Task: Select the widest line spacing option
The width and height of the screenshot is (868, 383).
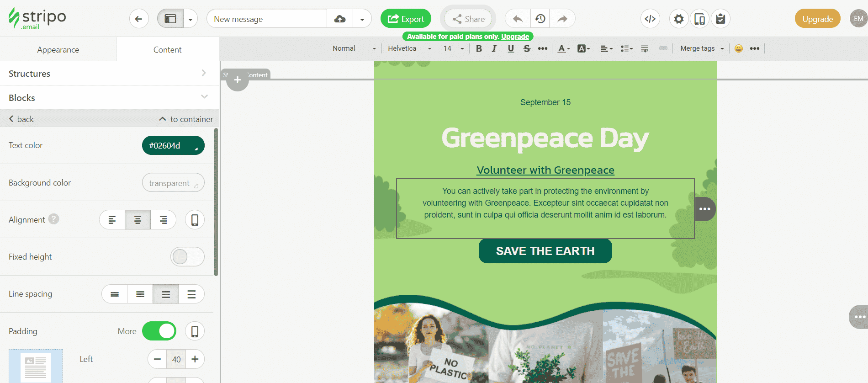Action: (x=191, y=294)
